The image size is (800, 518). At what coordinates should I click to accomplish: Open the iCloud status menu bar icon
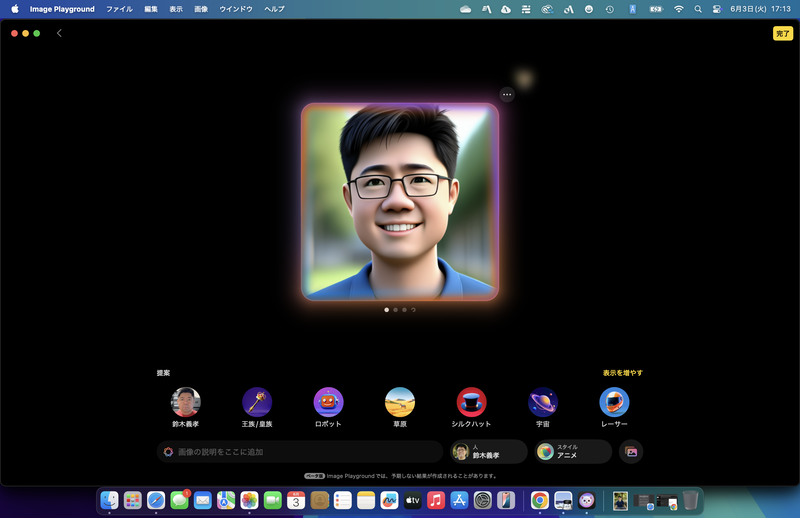pos(465,9)
